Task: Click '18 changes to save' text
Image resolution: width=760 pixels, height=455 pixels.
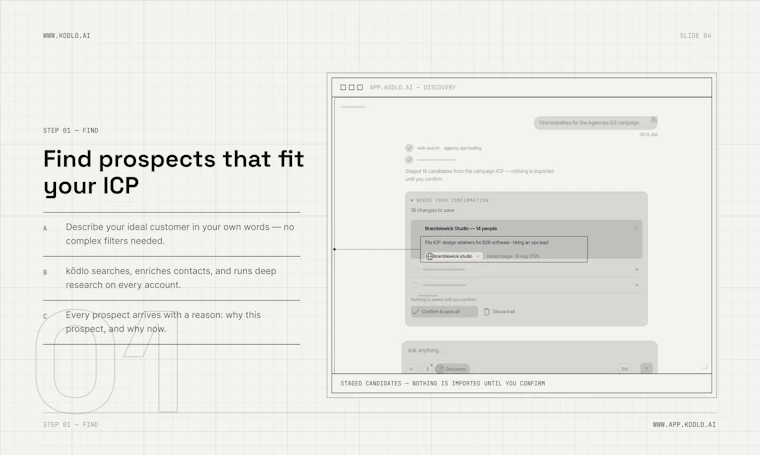Action: click(x=432, y=210)
